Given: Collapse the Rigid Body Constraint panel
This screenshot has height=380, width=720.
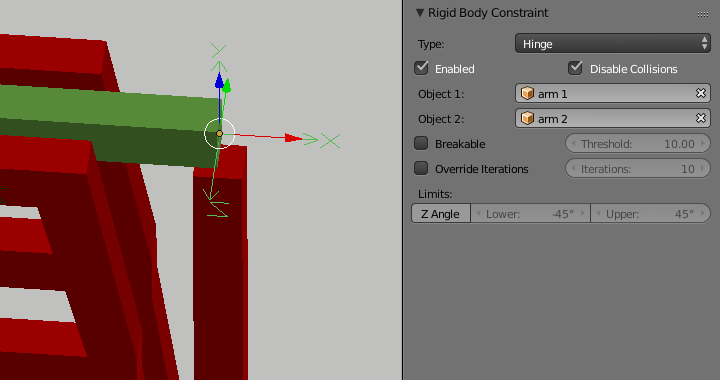Looking at the screenshot, I should [420, 13].
